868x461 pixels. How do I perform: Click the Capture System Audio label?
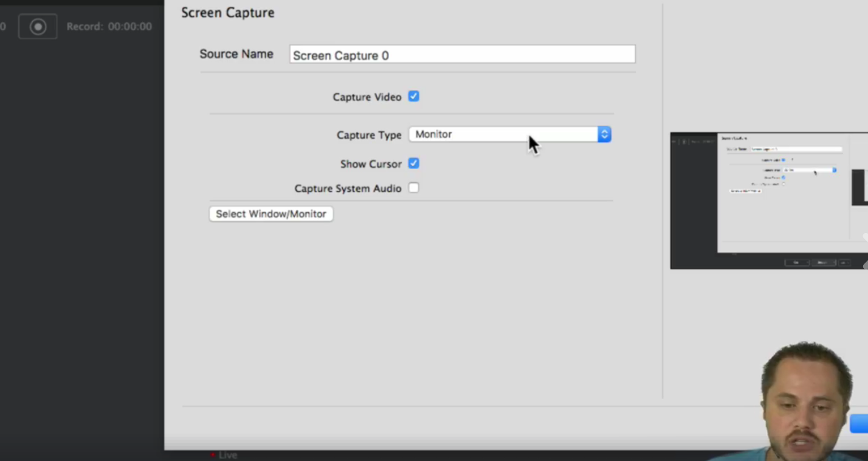click(x=348, y=189)
